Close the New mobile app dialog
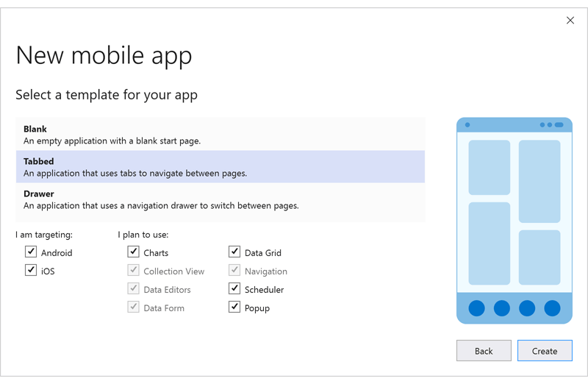 (x=570, y=21)
